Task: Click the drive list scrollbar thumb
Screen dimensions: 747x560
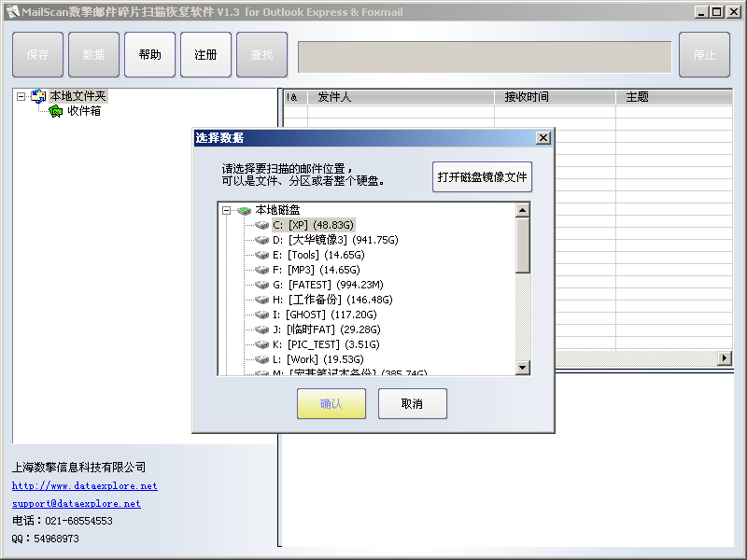Action: [x=523, y=245]
